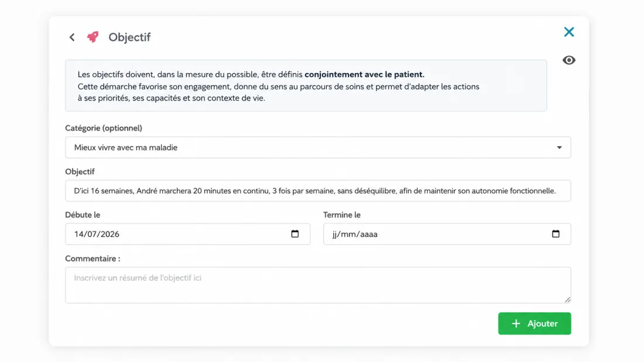Click the 'Catégorie (optionnel)' label
This screenshot has height=362, width=644.
(104, 128)
